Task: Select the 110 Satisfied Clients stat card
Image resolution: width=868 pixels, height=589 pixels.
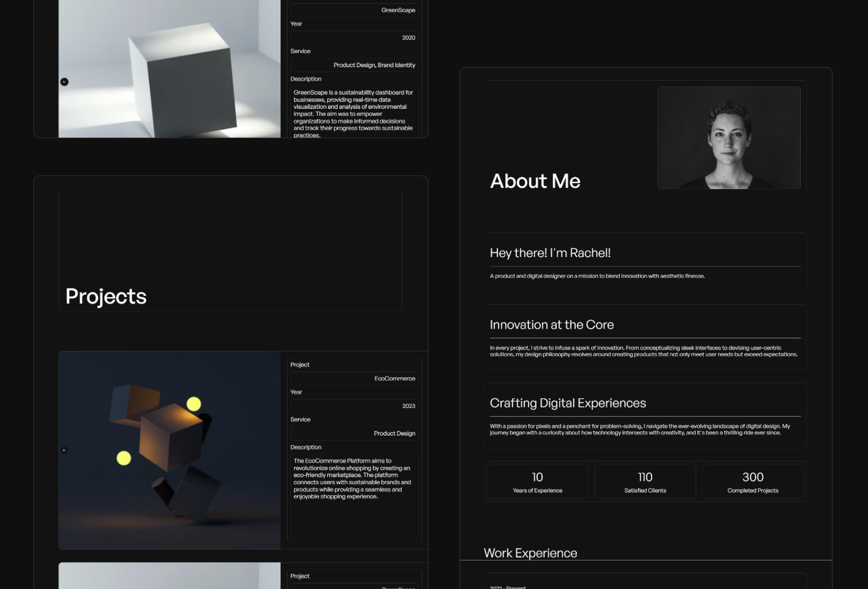Action: [x=645, y=482]
